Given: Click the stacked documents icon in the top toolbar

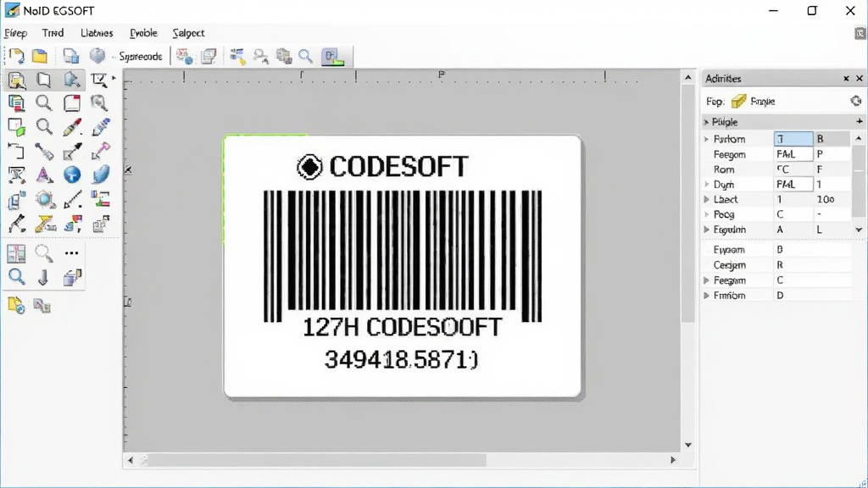Looking at the screenshot, I should tap(209, 56).
